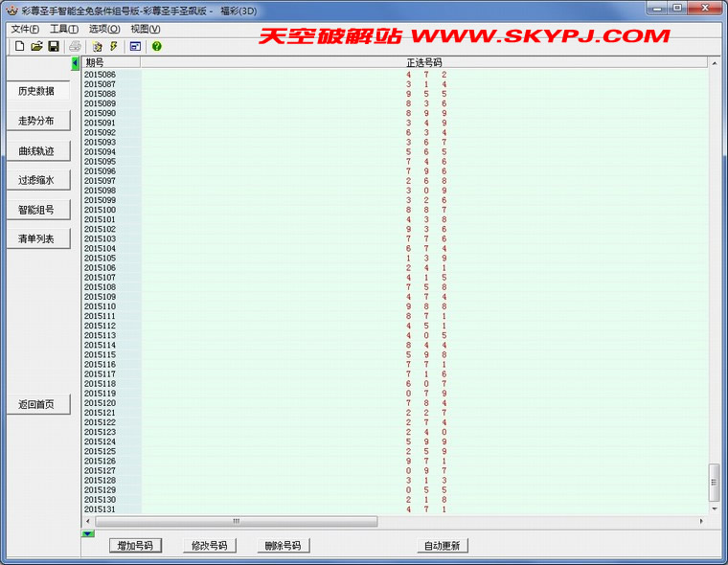Image resolution: width=728 pixels, height=565 pixels.
Task: Click the Save floppy disk icon
Action: pyautogui.click(x=54, y=46)
